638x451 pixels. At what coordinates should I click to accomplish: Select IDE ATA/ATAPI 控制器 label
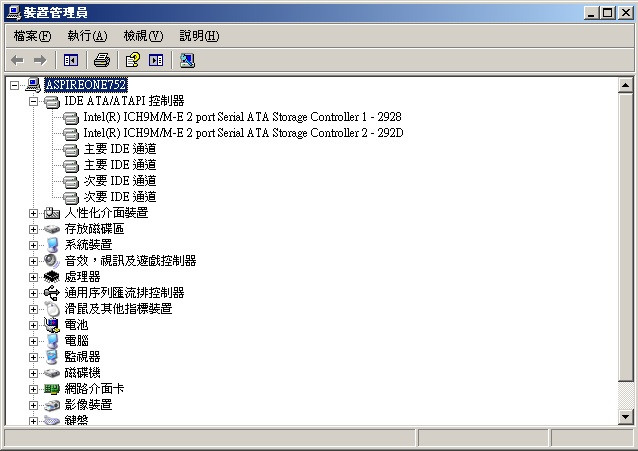pos(124,101)
